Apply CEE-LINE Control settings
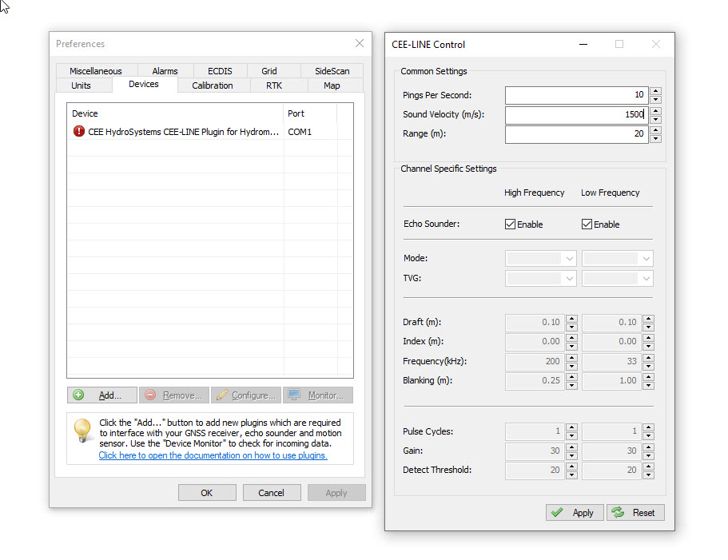The width and height of the screenshot is (728, 560). pyautogui.click(x=575, y=512)
